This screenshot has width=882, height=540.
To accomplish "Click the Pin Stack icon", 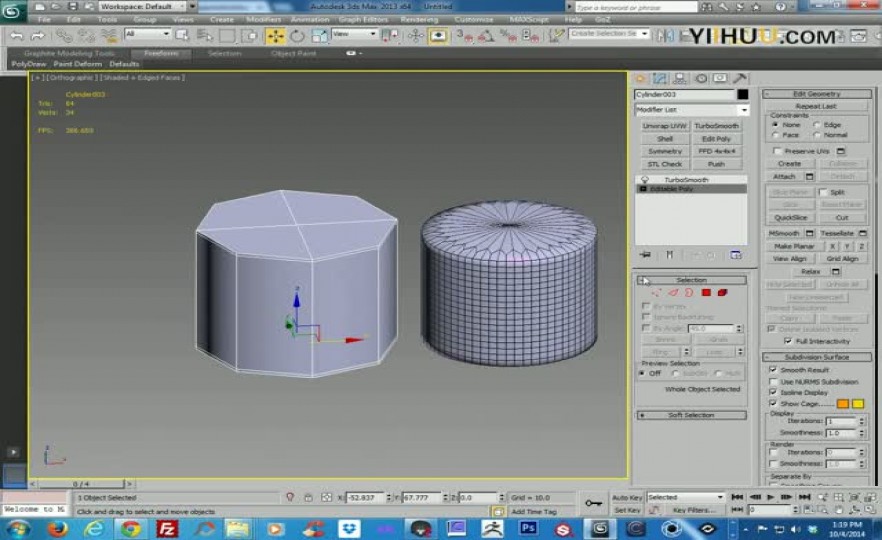I will tap(645, 255).
